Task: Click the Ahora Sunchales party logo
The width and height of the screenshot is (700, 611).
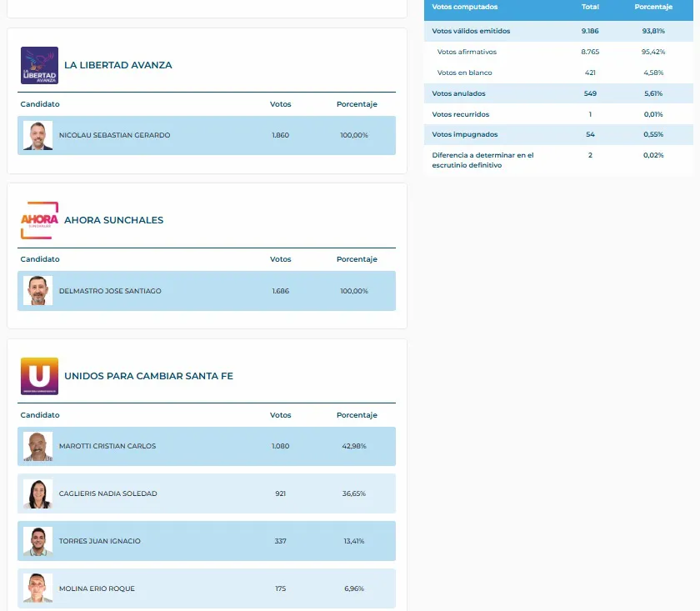Action: point(39,220)
